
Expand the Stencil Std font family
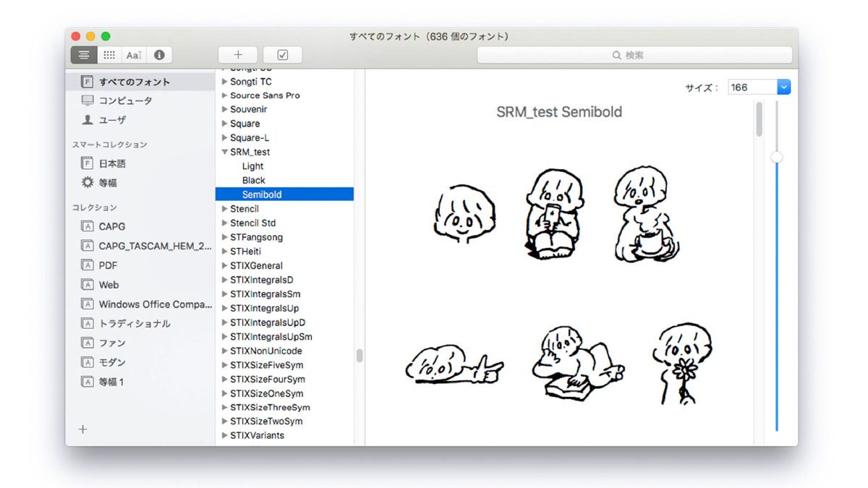click(224, 223)
